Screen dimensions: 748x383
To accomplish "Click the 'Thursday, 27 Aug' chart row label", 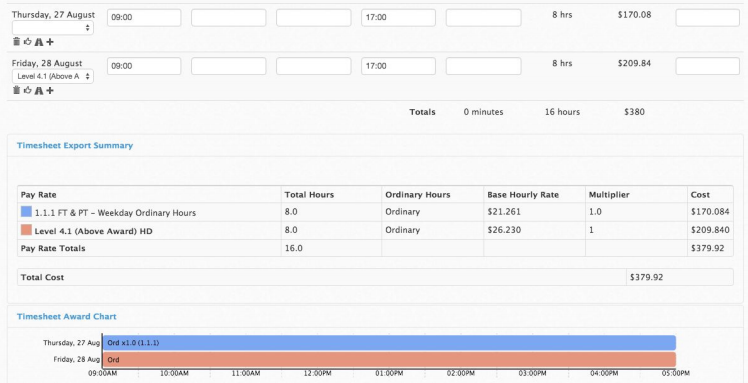I will (72, 342).
